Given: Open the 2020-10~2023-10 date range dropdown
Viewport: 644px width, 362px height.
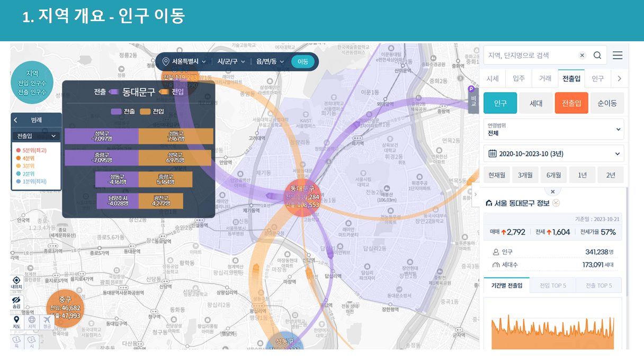Looking at the screenshot, I should [554, 153].
